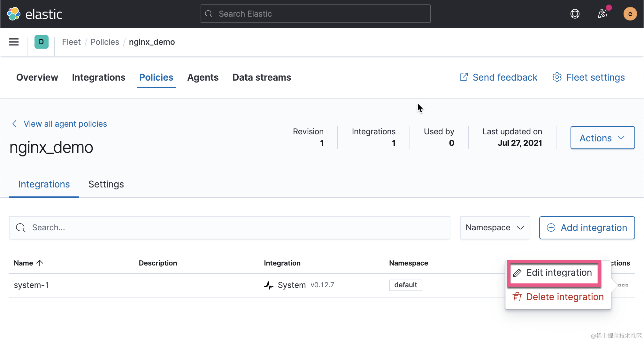Expand the Actions dropdown button
The image size is (644, 341).
pyautogui.click(x=602, y=138)
